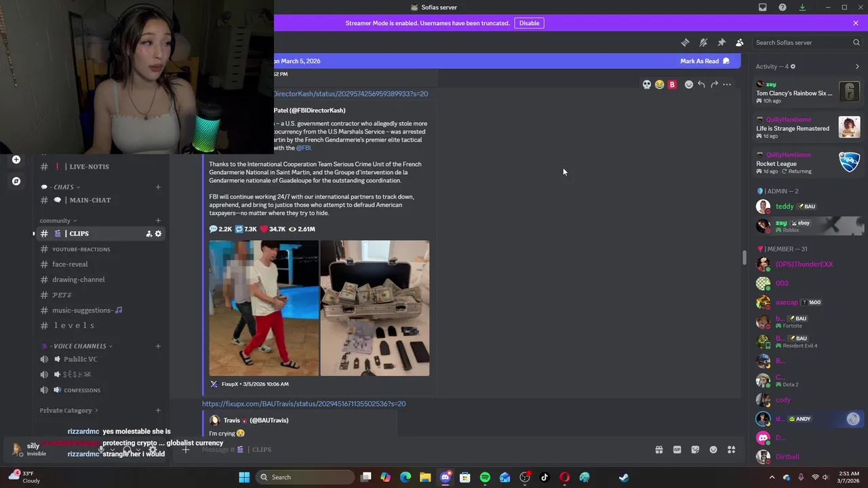The width and height of the screenshot is (868, 488).
Task: Invite people to CLIPS channel icon
Action: click(149, 234)
